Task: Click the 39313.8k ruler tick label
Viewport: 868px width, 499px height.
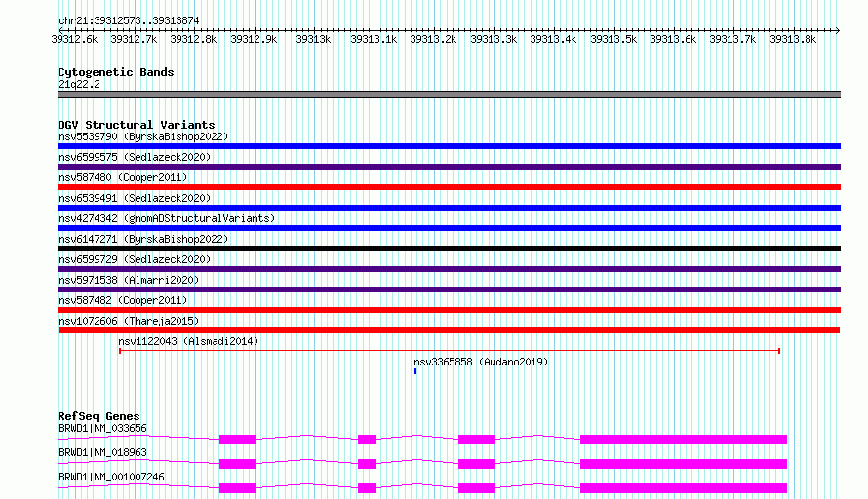Action: point(793,39)
